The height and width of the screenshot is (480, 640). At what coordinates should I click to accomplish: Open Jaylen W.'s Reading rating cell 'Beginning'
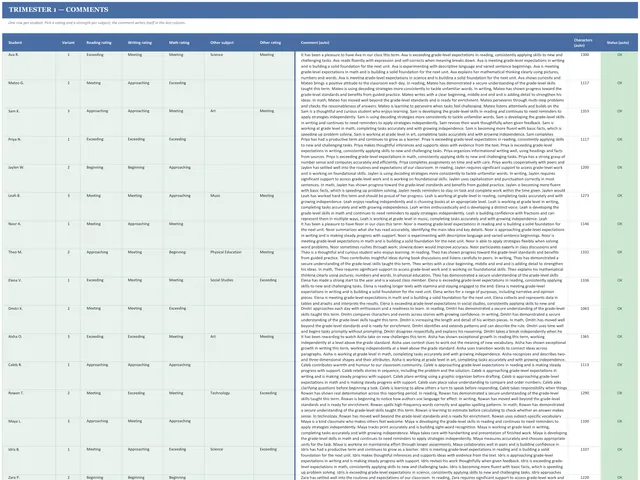click(x=101, y=179)
